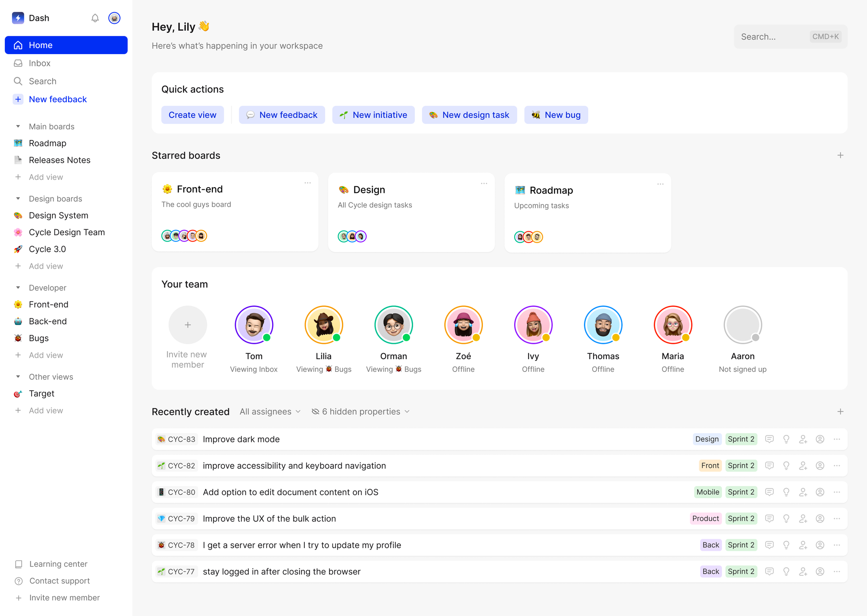This screenshot has height=616, width=867.
Task: Click the Create view button
Action: 192,115
